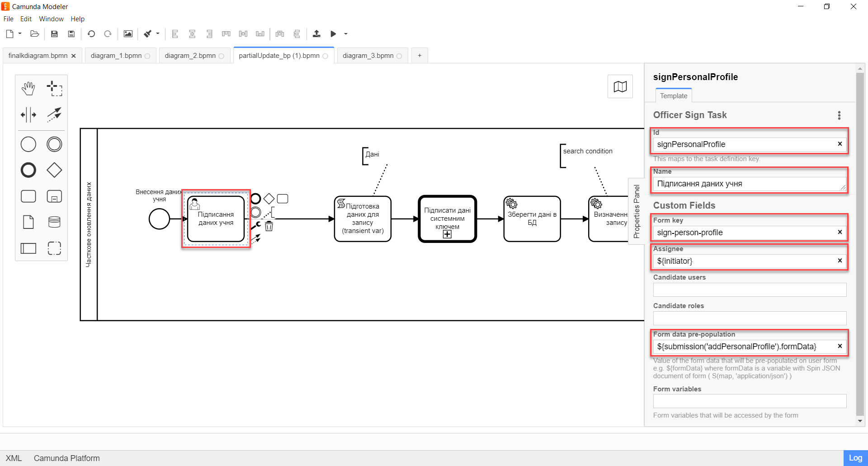This screenshot has width=868, height=466.
Task: Create a Pool/Participant from palette
Action: tap(28, 248)
